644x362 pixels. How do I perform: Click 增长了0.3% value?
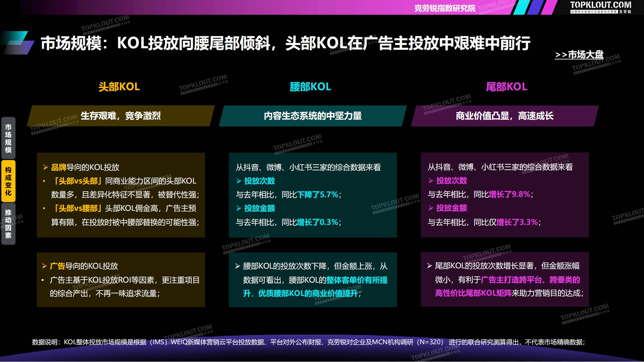[x=318, y=222]
